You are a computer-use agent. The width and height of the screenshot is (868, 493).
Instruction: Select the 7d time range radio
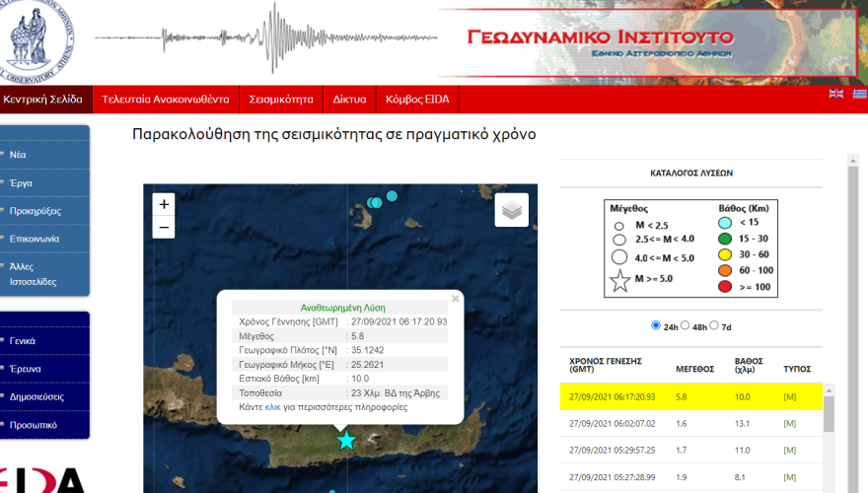click(x=714, y=325)
